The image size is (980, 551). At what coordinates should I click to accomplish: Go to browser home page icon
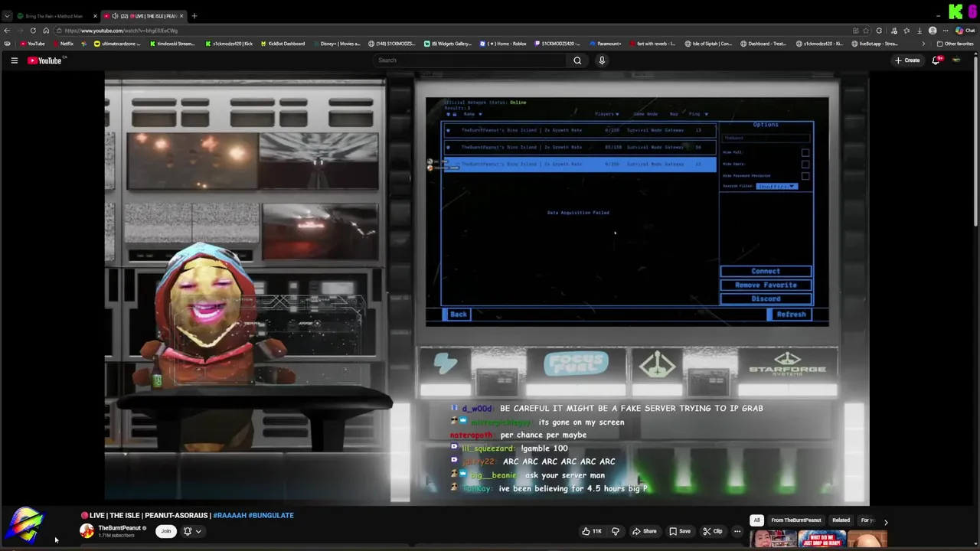(x=46, y=31)
